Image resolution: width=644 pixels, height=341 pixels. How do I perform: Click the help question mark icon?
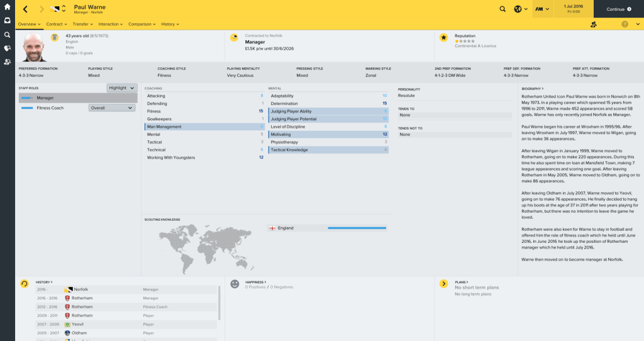pos(625,25)
